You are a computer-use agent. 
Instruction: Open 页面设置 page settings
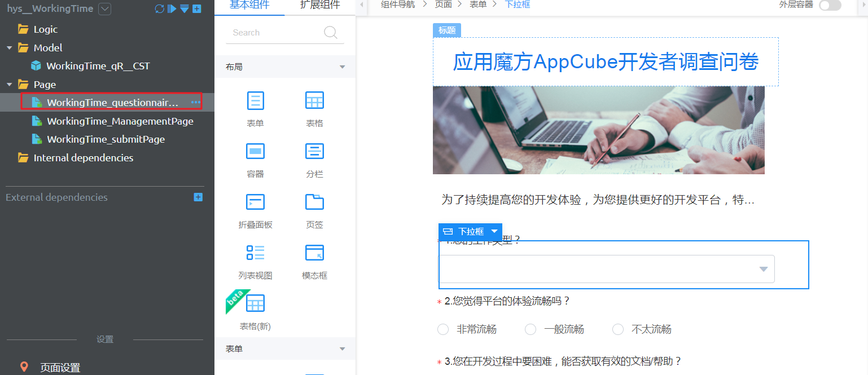coord(60,368)
